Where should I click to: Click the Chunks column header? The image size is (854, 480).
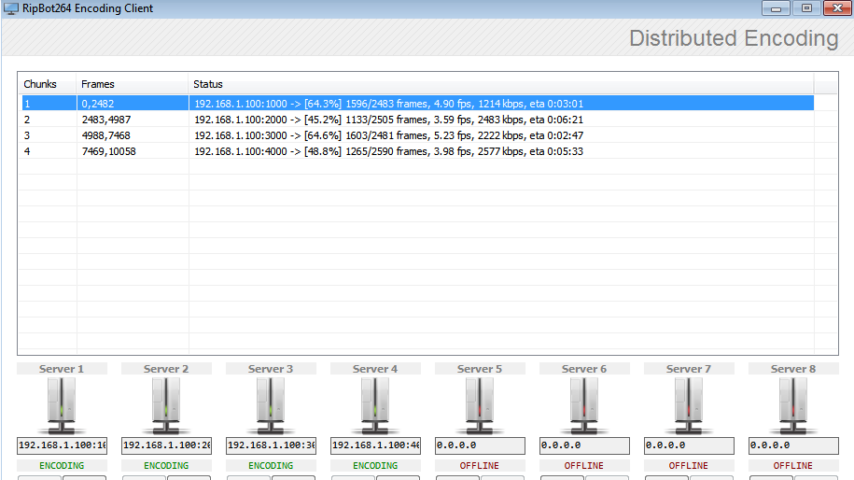47,84
